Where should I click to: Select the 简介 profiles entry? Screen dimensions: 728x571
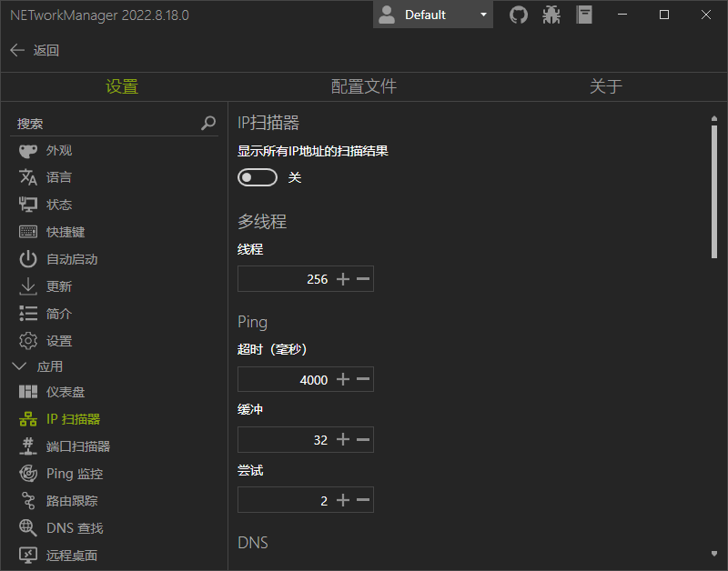[x=45, y=314]
